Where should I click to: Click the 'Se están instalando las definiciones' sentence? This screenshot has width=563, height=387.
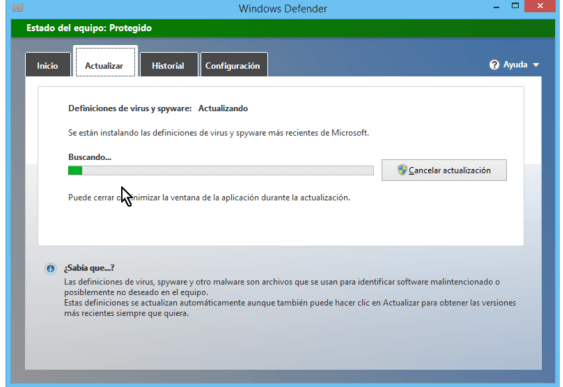pos(219,133)
